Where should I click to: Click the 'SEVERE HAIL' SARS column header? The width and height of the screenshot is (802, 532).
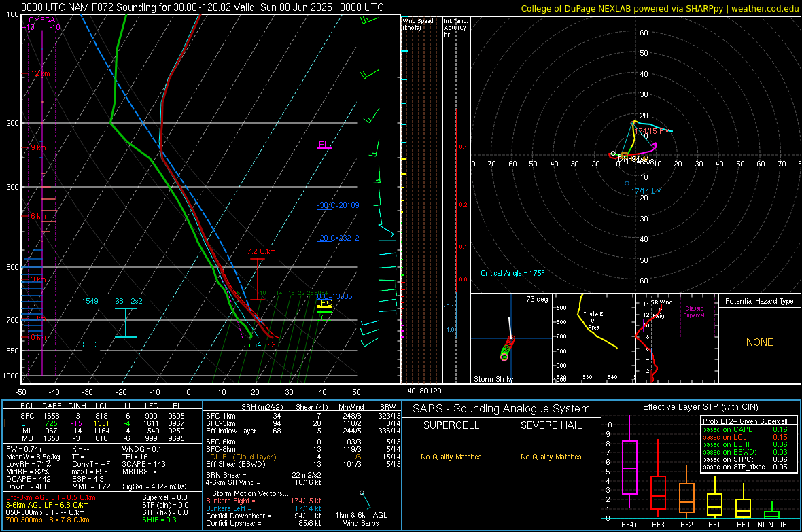551,425
